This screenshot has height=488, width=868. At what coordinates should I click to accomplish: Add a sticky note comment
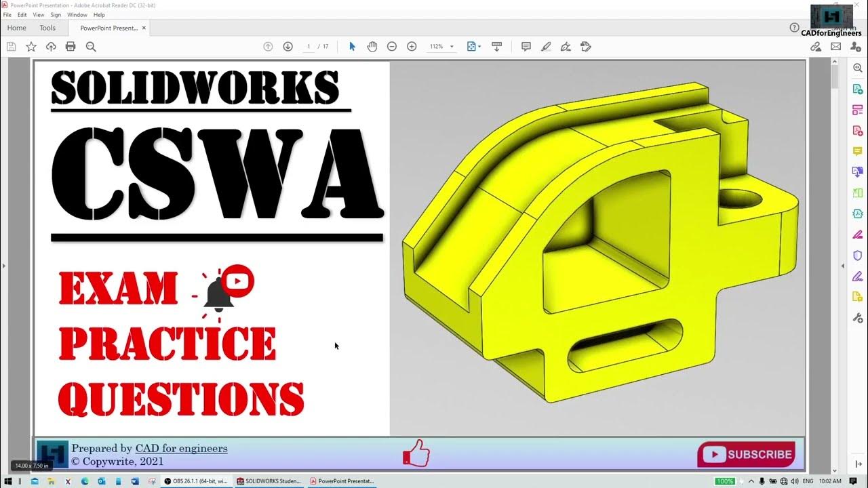[x=526, y=47]
